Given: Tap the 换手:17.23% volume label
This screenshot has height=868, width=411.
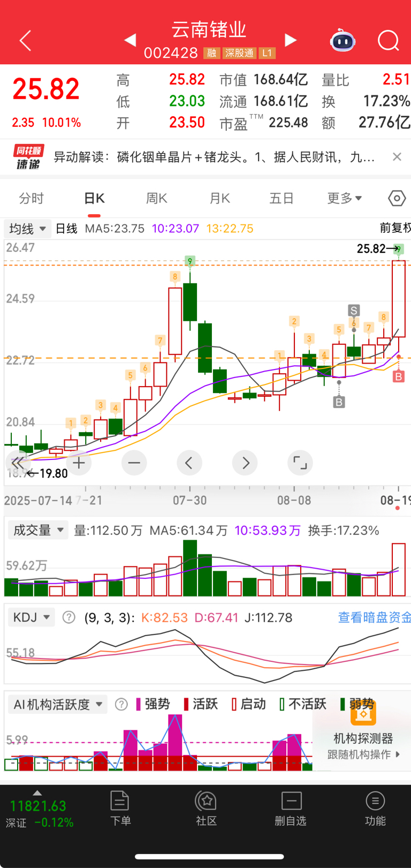Looking at the screenshot, I should click(344, 531).
